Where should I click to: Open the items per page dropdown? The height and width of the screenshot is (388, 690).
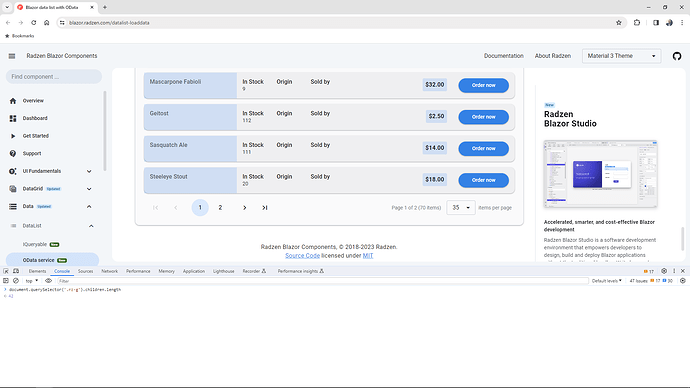coord(461,208)
